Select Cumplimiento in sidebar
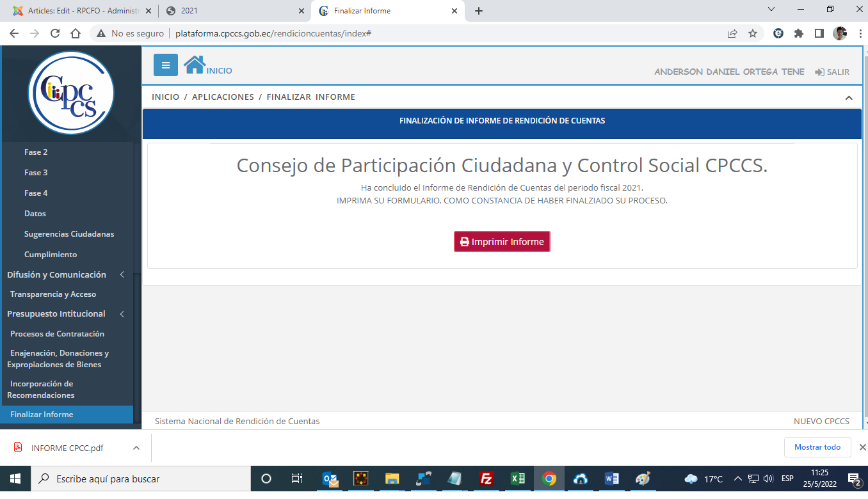This screenshot has height=499, width=868. [51, 255]
